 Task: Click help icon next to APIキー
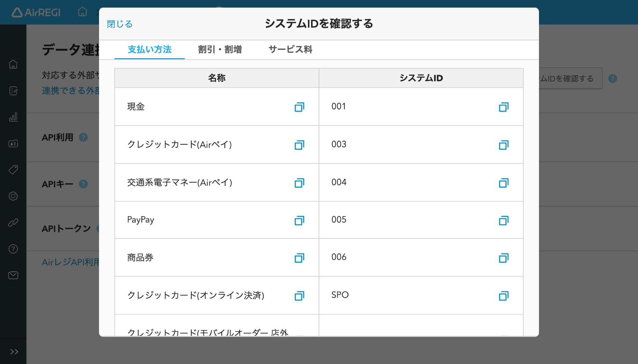coord(83,184)
